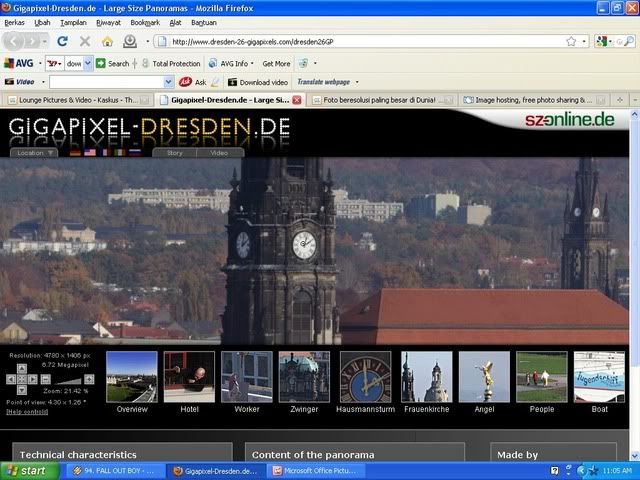The width and height of the screenshot is (640, 480).
Task: Select the Russian flag language icon
Action: click(135, 153)
